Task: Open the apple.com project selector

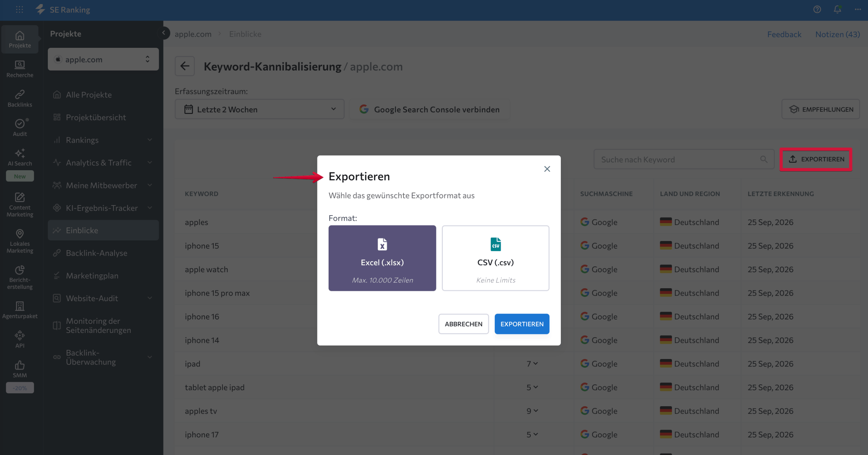Action: click(103, 59)
